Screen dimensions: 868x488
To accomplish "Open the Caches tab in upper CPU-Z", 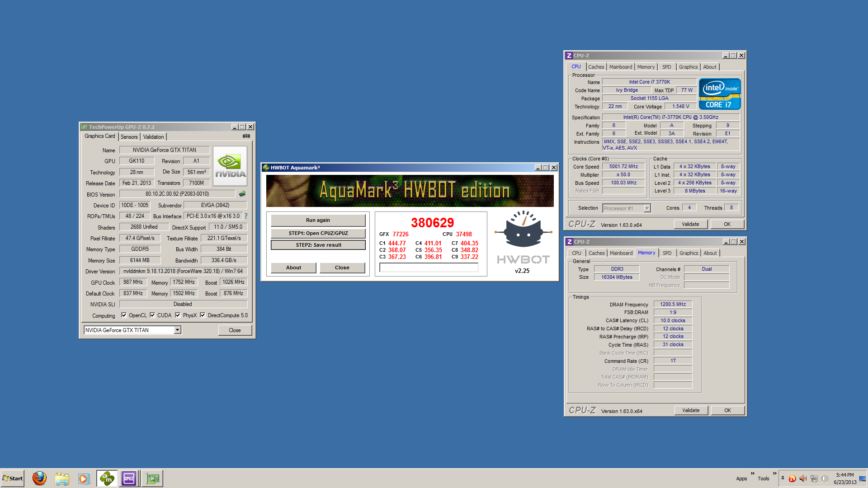I will [596, 67].
